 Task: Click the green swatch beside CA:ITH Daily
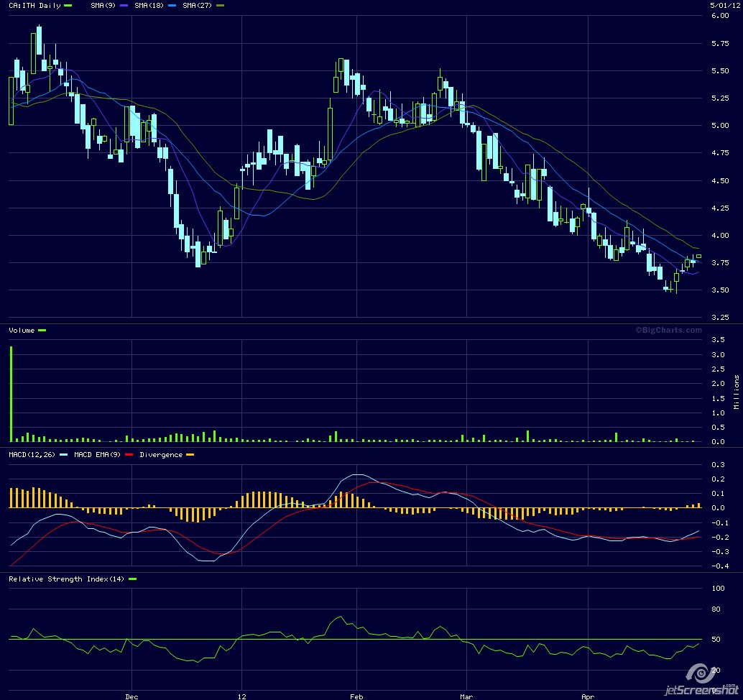[x=68, y=6]
